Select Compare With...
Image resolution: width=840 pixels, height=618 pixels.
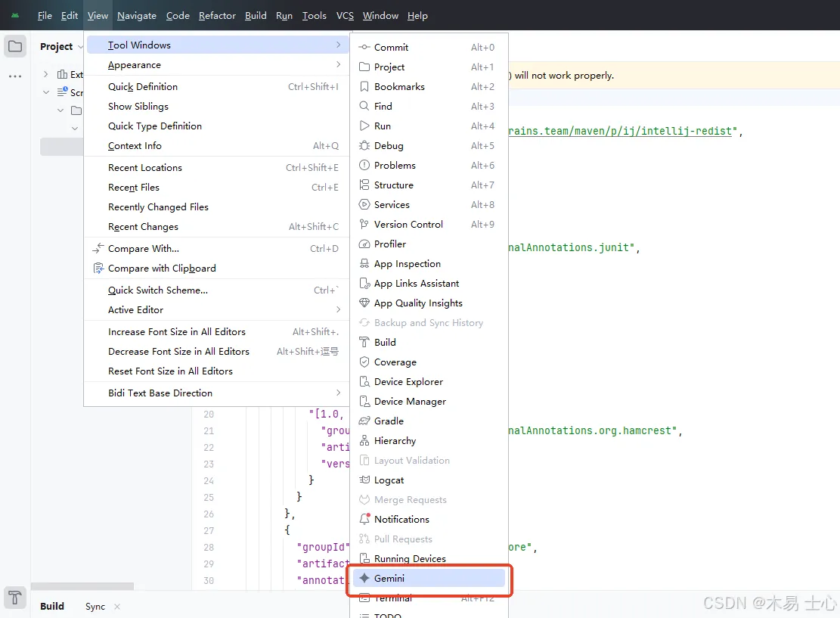point(217,249)
